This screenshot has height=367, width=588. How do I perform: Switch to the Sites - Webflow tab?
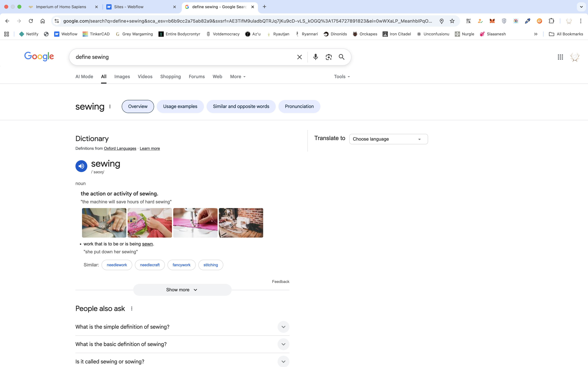pos(129,7)
